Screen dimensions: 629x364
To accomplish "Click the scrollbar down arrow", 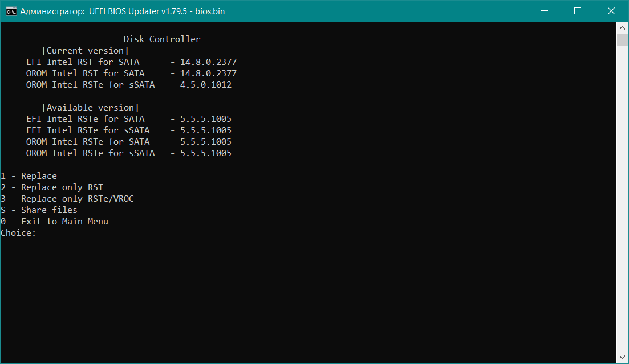I will pyautogui.click(x=622, y=357).
